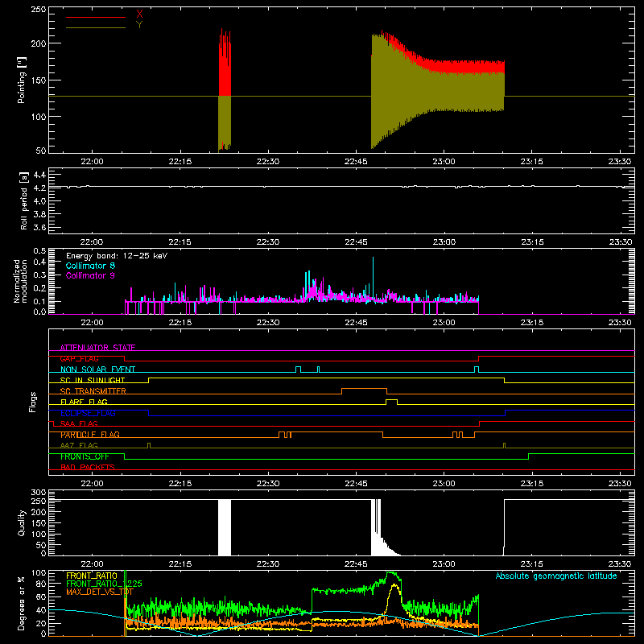Screen dimensions: 644x644
Task: Click the Normalized modulation axis title
Action: coord(20,281)
